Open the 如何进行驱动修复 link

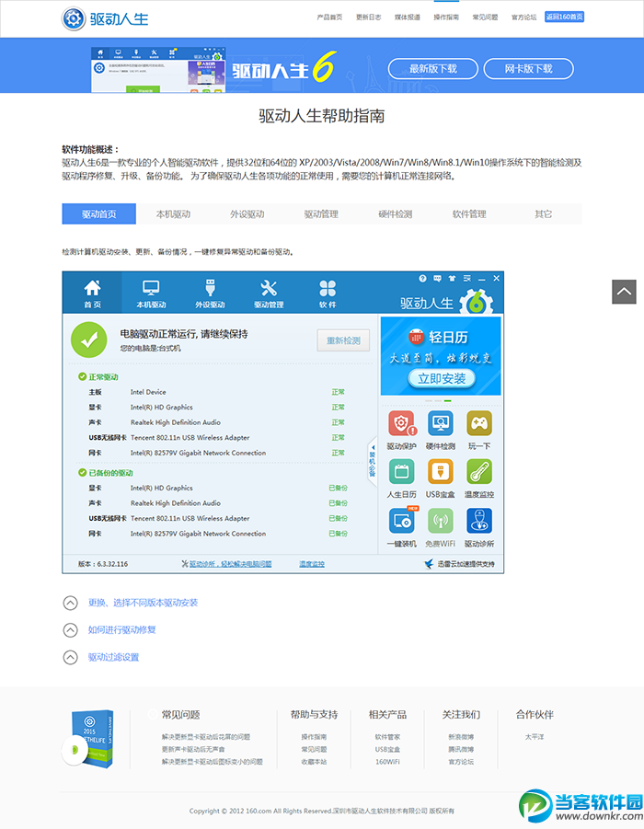121,629
